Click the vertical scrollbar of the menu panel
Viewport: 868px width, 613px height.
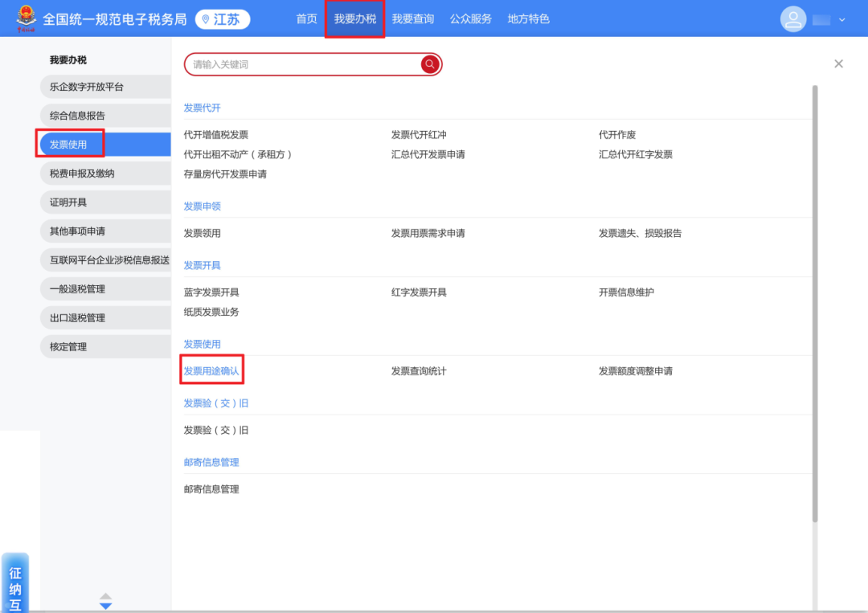[815, 303]
